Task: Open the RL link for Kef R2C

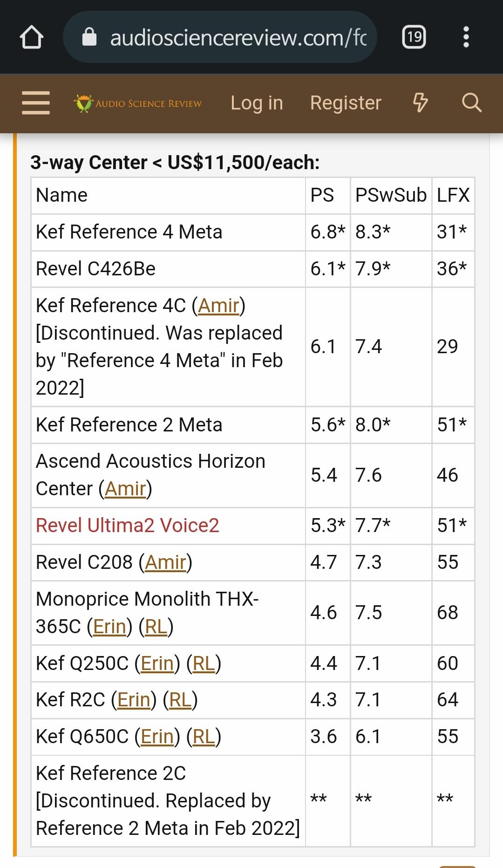Action: (x=180, y=700)
